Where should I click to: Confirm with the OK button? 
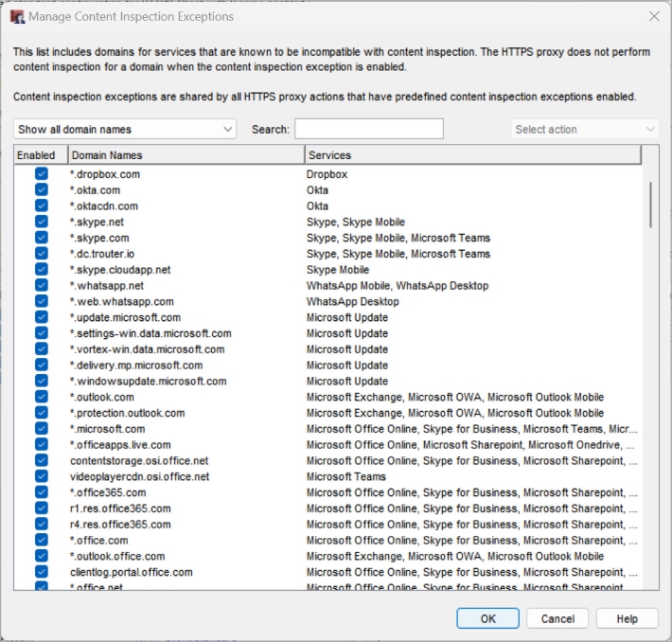tap(487, 618)
